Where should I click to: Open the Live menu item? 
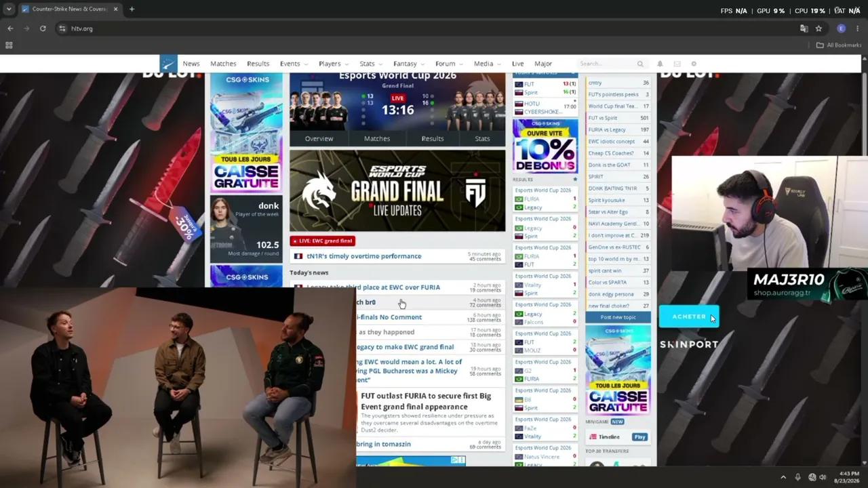(518, 64)
